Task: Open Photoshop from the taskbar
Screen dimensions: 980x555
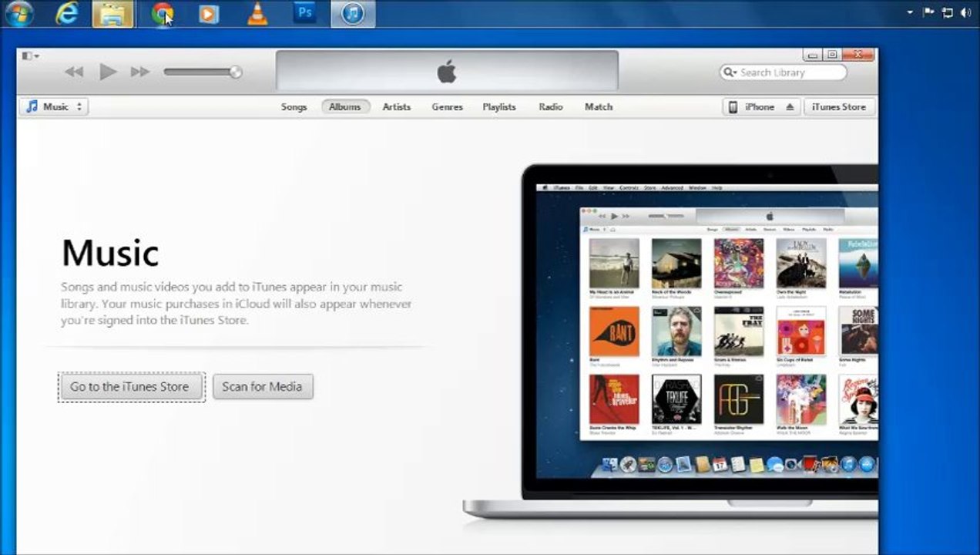Action: click(x=305, y=12)
